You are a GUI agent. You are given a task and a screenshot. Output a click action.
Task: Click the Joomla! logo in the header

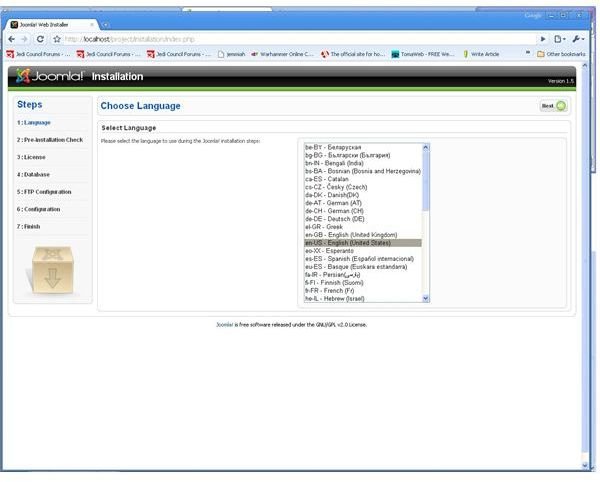pos(49,76)
